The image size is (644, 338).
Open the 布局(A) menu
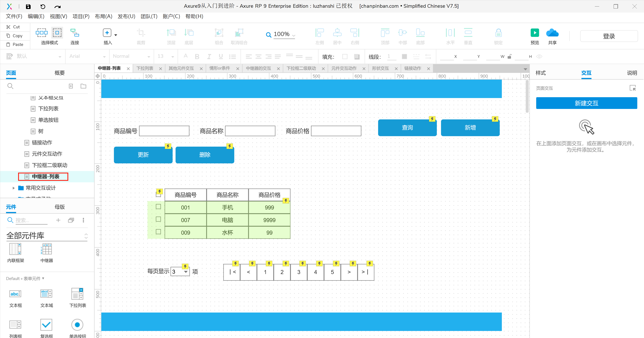tap(103, 16)
